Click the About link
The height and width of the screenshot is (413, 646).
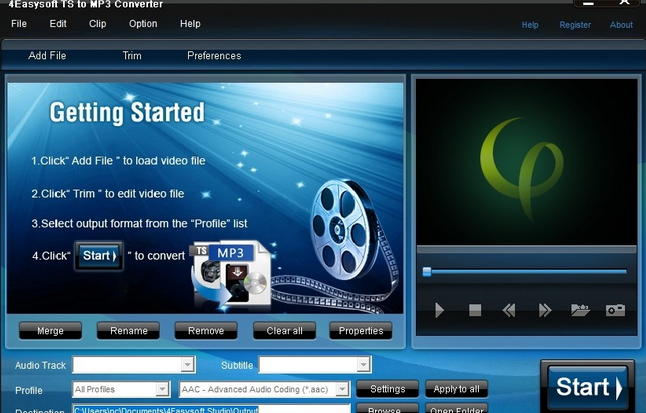click(x=621, y=25)
